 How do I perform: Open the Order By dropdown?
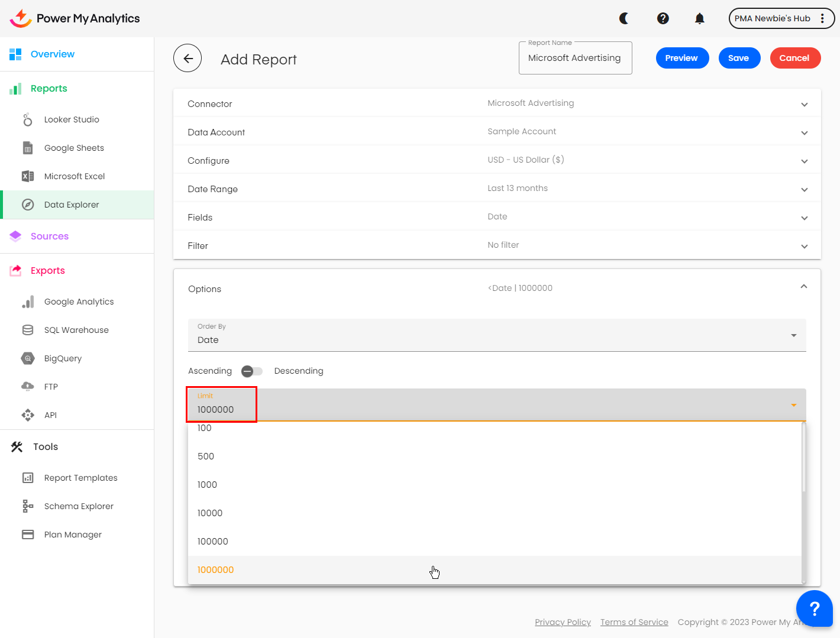pyautogui.click(x=497, y=335)
